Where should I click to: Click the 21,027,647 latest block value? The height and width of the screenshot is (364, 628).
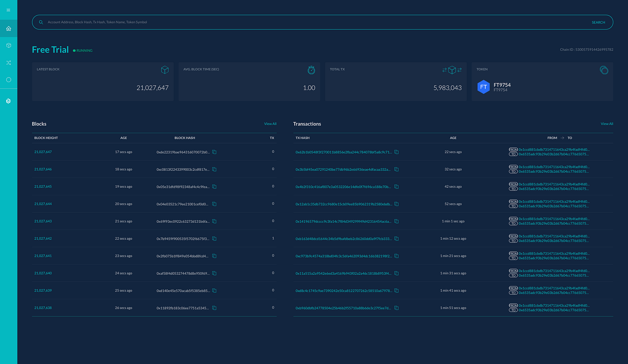point(153,88)
